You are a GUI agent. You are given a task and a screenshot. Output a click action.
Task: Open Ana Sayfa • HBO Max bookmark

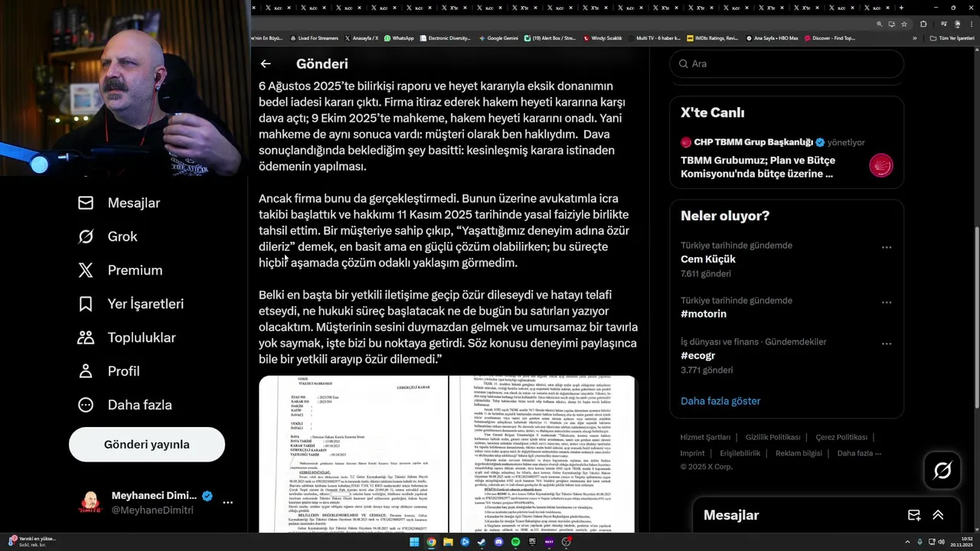772,37
